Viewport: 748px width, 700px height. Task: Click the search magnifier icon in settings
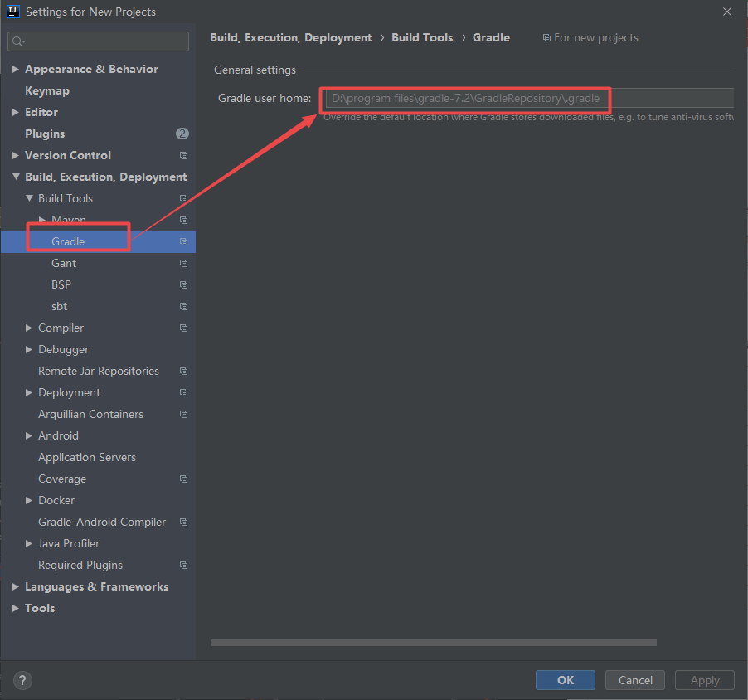(18, 41)
